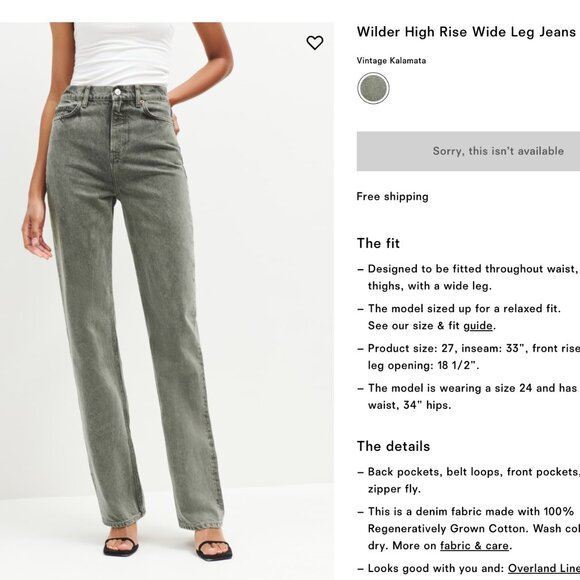Click the Vintage Kalamata color name label

[391, 61]
